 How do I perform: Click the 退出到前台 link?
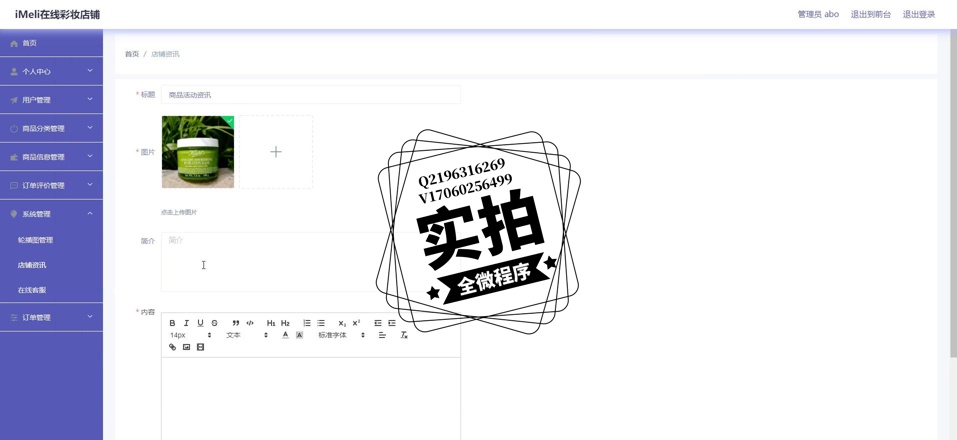[870, 14]
